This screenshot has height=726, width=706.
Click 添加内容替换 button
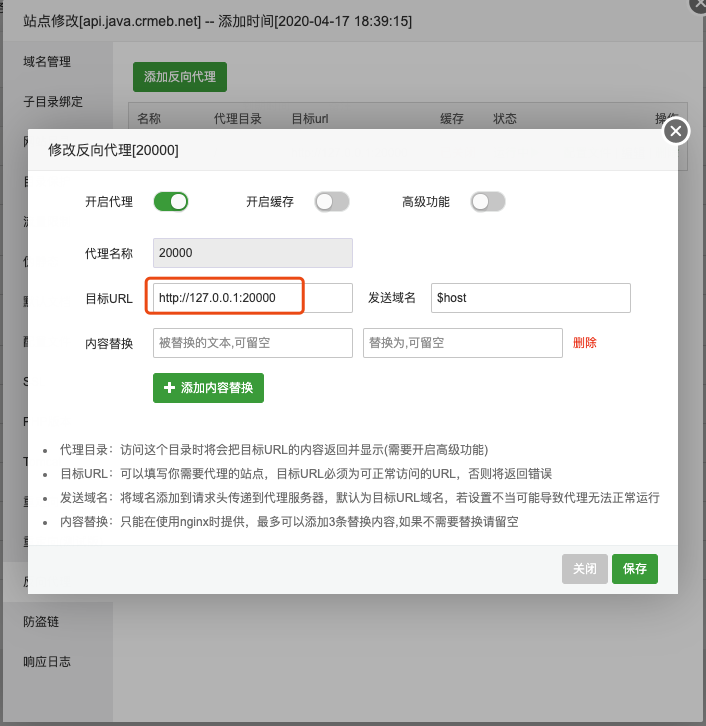coord(208,388)
